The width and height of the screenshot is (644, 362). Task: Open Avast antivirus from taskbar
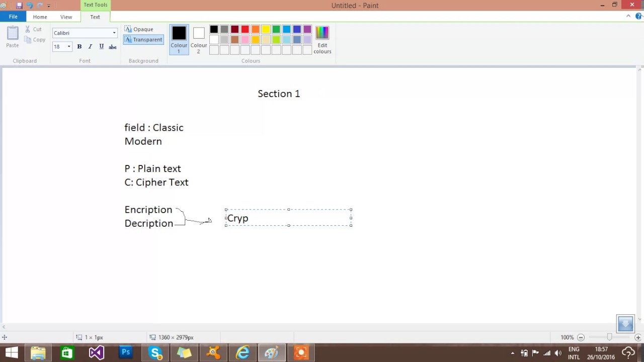[213, 353]
